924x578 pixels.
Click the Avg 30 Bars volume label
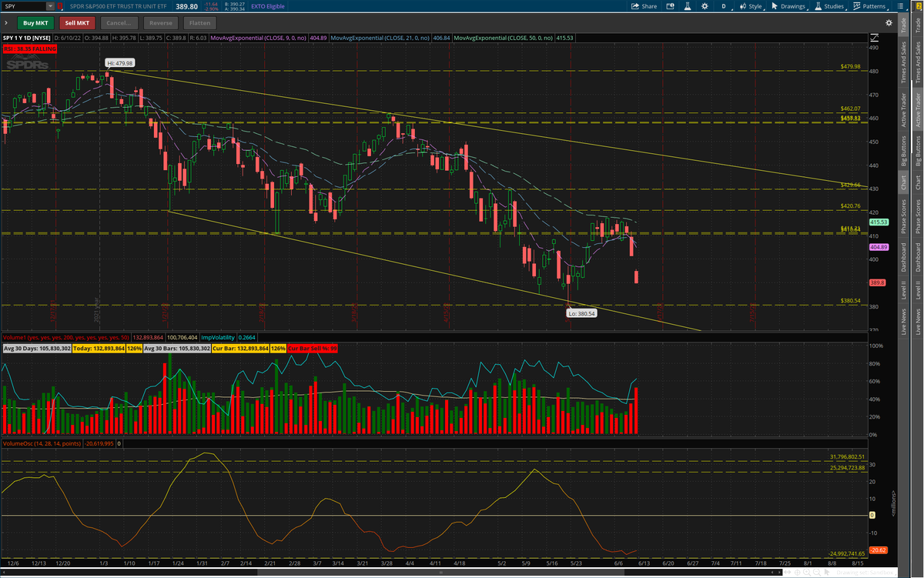[x=177, y=349]
